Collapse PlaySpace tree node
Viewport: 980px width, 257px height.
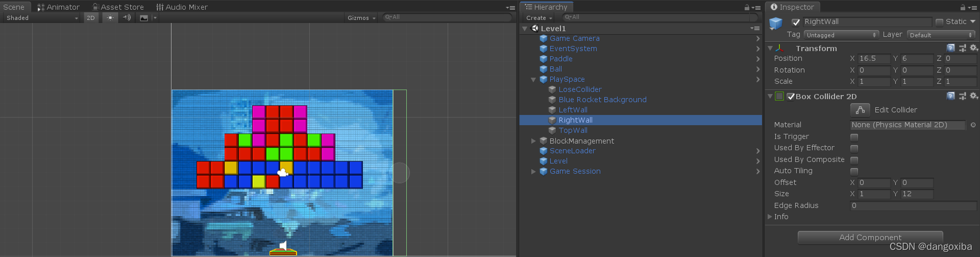pos(533,80)
